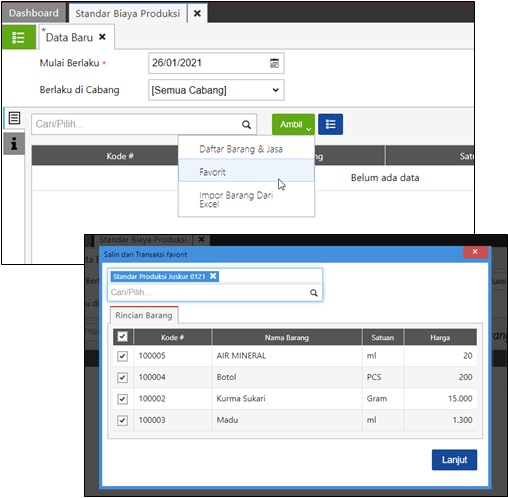Uncheck the AIR MINERAL row checkbox
This screenshot has width=508, height=498.
122,356
